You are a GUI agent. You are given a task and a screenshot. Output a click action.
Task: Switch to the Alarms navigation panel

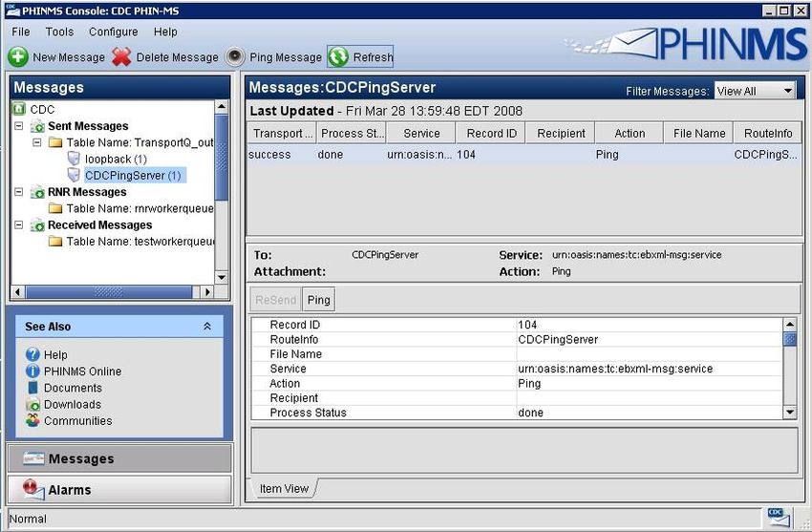(x=119, y=490)
